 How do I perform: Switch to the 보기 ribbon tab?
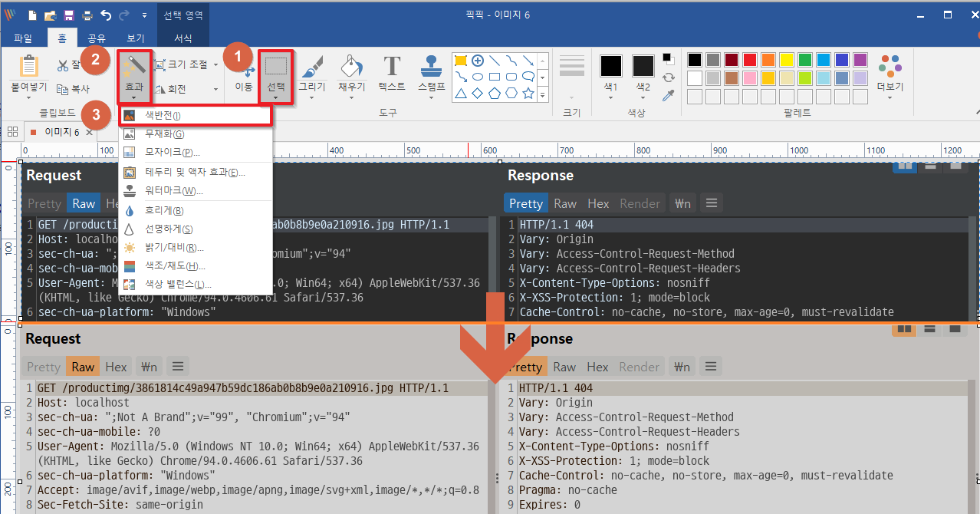pyautogui.click(x=135, y=38)
